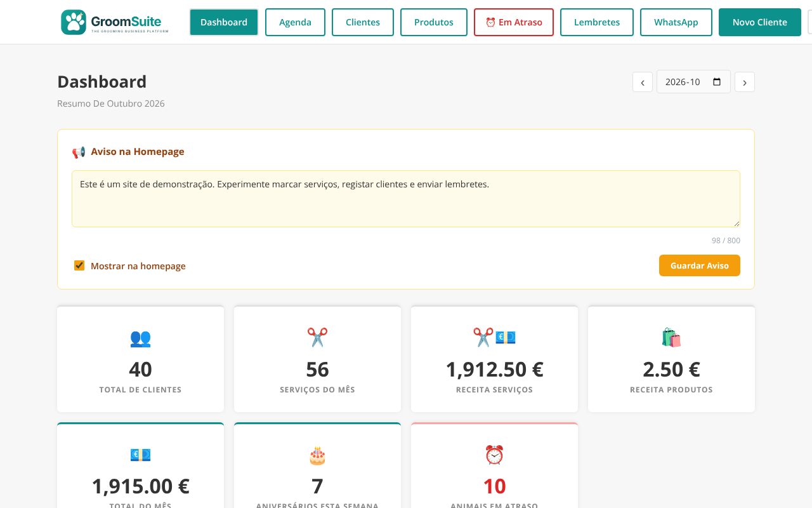
Task: Open the WhatsApp page
Action: [x=676, y=22]
